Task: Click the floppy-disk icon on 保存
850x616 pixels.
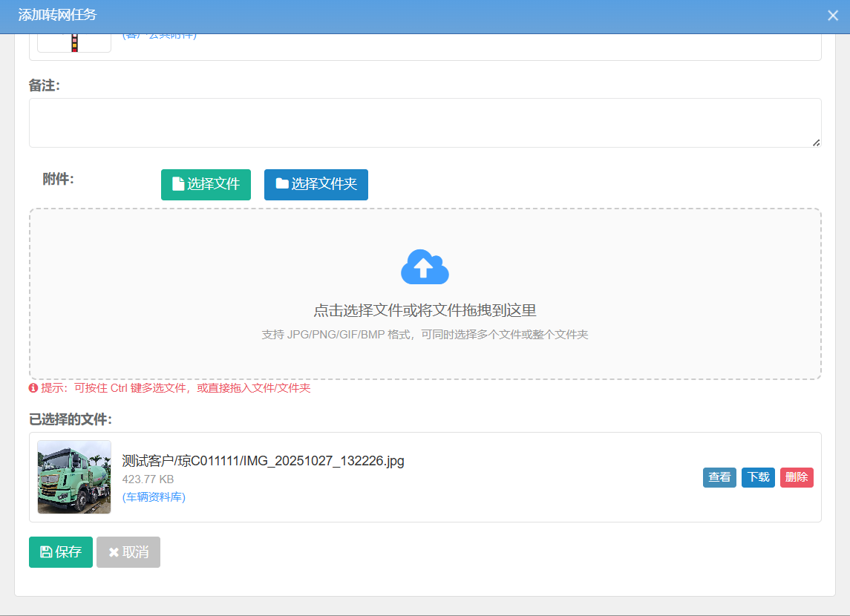Action: tap(46, 552)
